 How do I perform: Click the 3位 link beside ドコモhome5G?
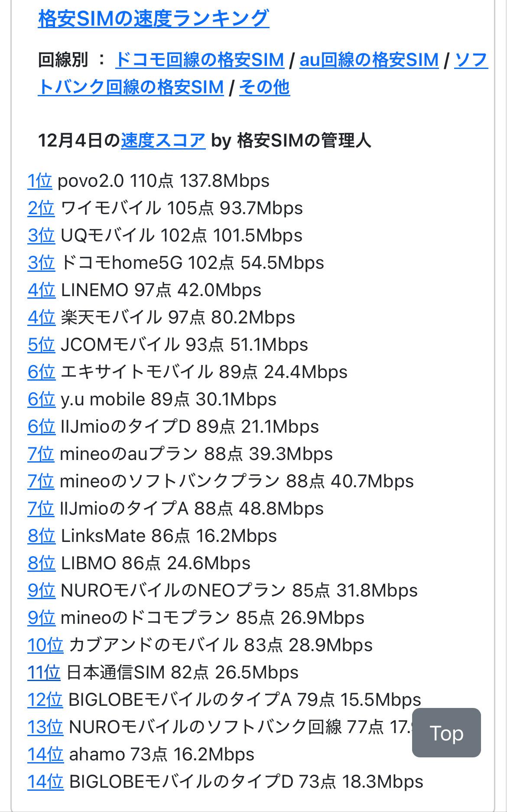pyautogui.click(x=41, y=263)
